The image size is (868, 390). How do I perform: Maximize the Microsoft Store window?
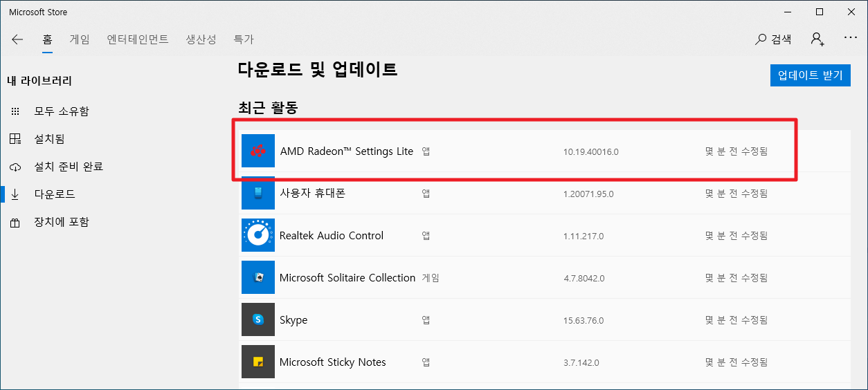[820, 12]
